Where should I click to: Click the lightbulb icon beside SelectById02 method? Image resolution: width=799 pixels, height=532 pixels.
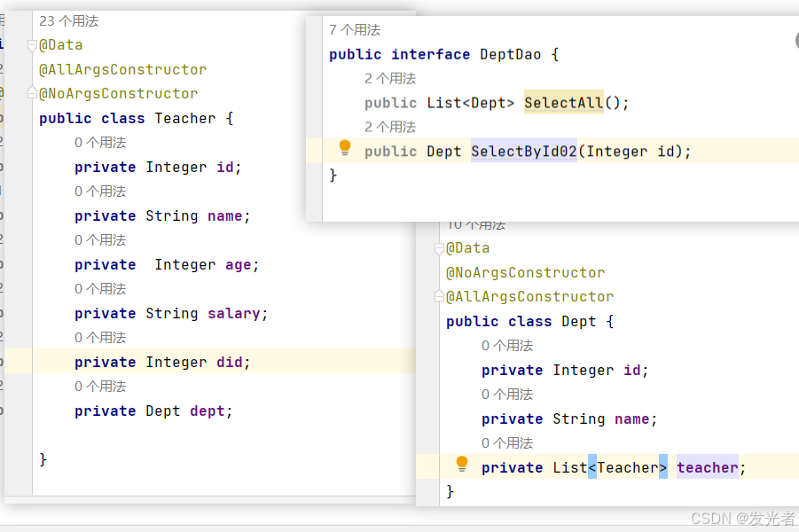click(x=344, y=149)
